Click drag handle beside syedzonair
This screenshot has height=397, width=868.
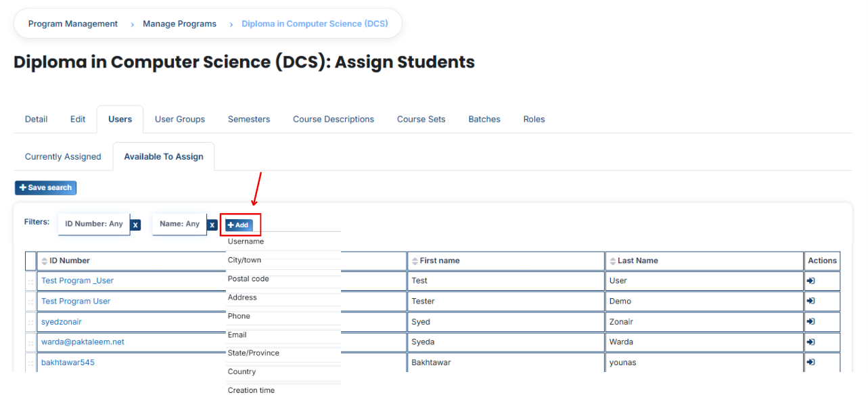(31, 322)
